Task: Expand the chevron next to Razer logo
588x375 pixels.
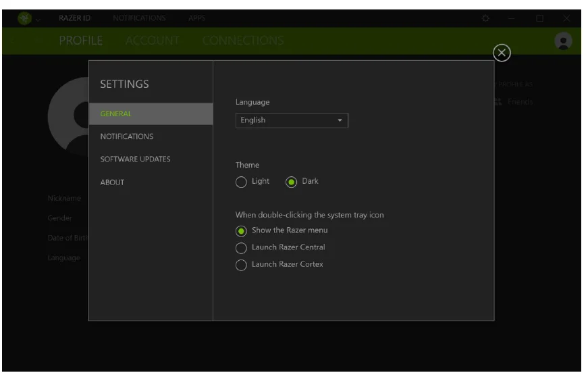Action: click(x=38, y=19)
